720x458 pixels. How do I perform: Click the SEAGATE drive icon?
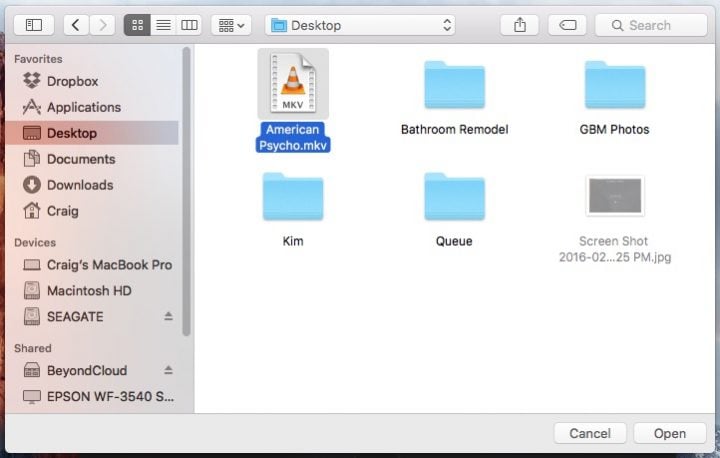coord(32,316)
